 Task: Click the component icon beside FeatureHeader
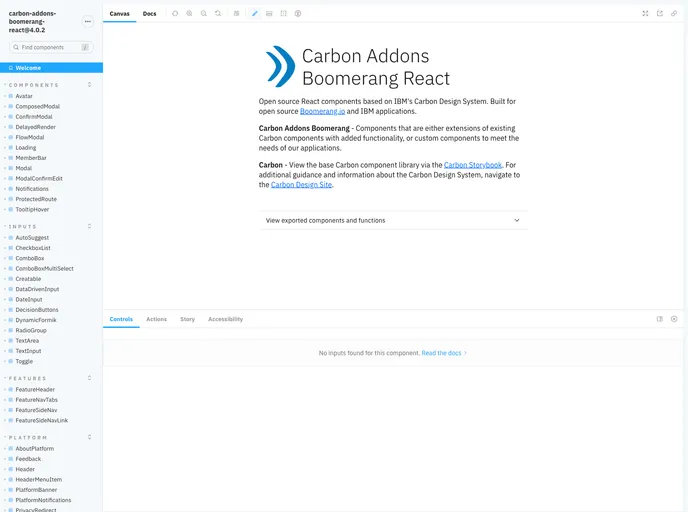coord(11,390)
